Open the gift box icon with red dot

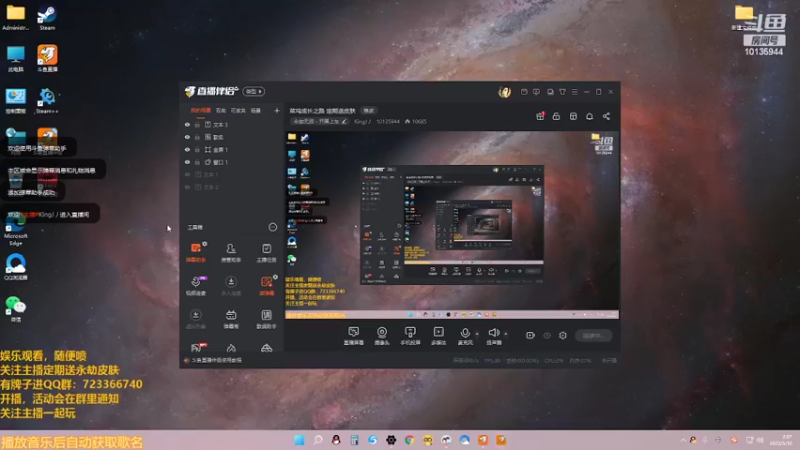[540, 116]
